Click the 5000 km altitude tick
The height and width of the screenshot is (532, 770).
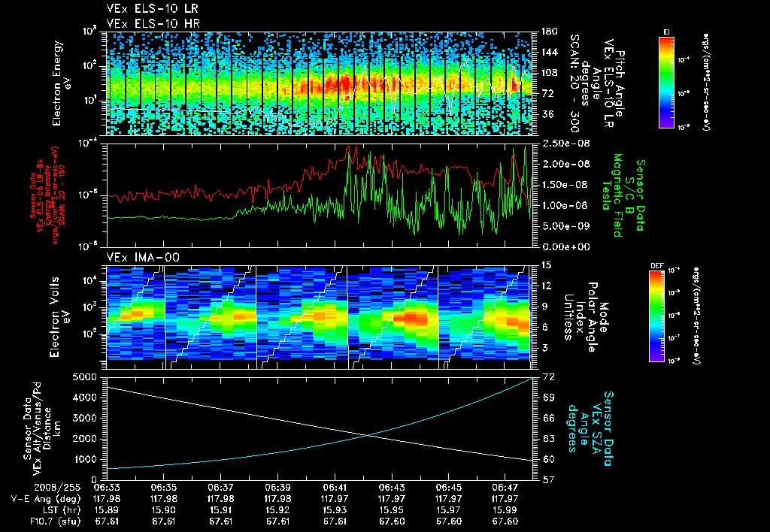(x=86, y=377)
